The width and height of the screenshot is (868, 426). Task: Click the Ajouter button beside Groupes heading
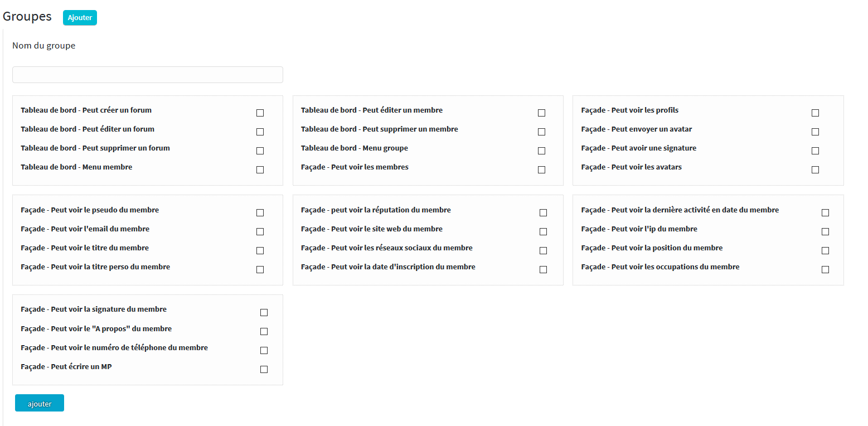(x=80, y=18)
